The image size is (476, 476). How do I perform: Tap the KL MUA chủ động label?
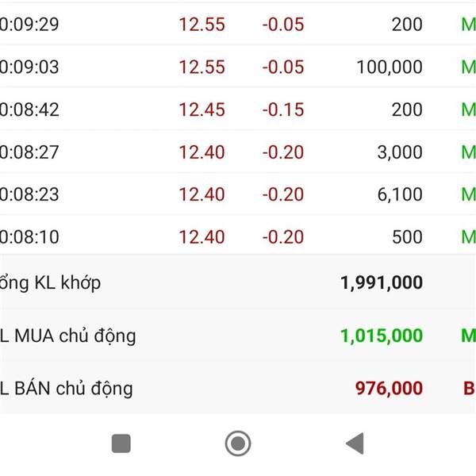pyautogui.click(x=67, y=336)
